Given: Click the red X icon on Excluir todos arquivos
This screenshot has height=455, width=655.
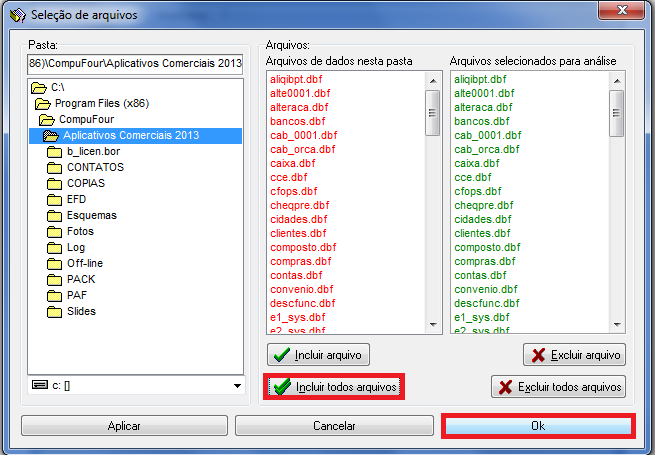Looking at the screenshot, I should 506,387.
